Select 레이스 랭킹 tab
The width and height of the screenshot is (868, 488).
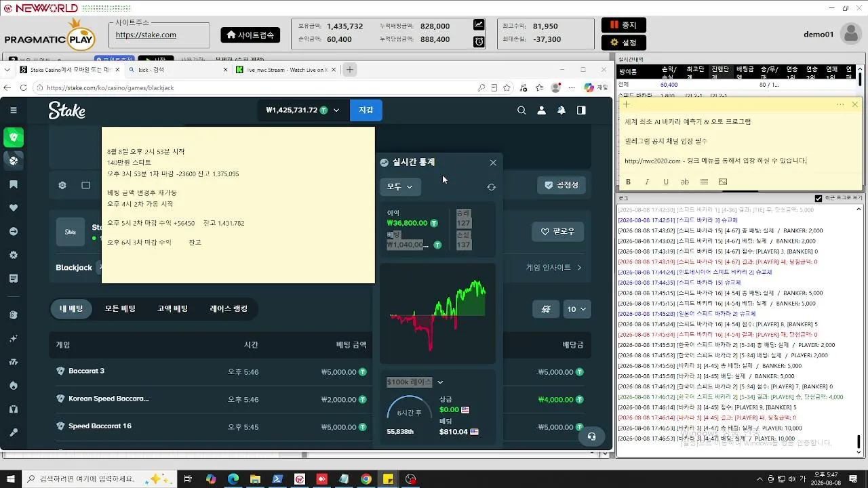(229, 309)
